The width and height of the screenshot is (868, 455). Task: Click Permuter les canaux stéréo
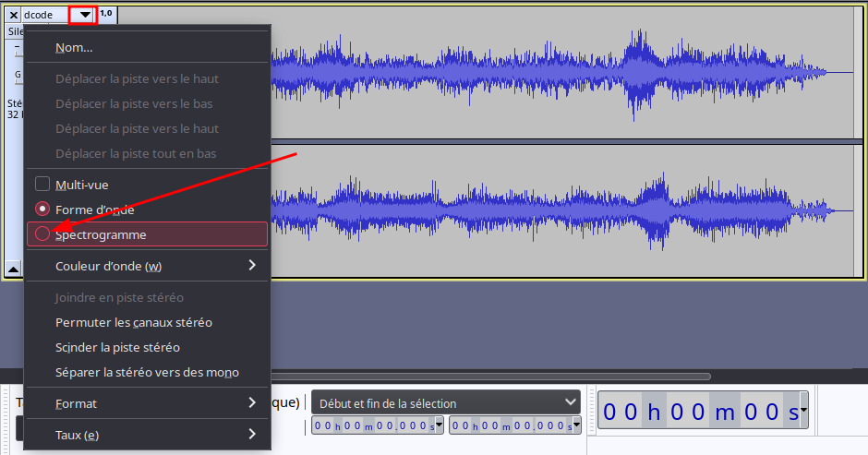tap(134, 322)
